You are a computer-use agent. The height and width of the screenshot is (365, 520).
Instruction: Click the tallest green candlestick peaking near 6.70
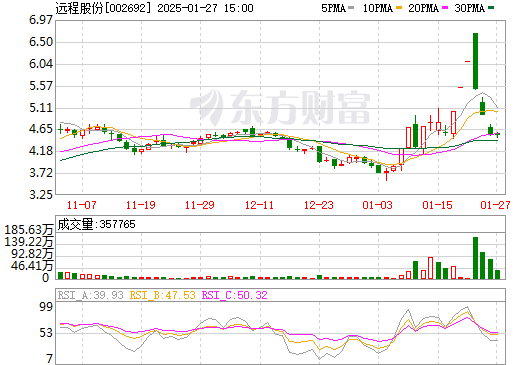[x=476, y=61]
